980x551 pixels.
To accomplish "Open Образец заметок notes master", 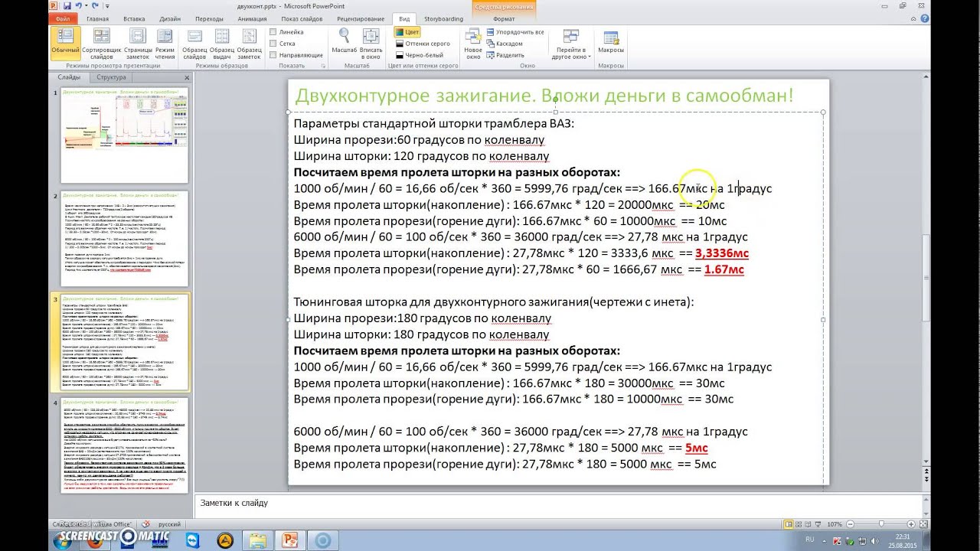I will pyautogui.click(x=249, y=44).
